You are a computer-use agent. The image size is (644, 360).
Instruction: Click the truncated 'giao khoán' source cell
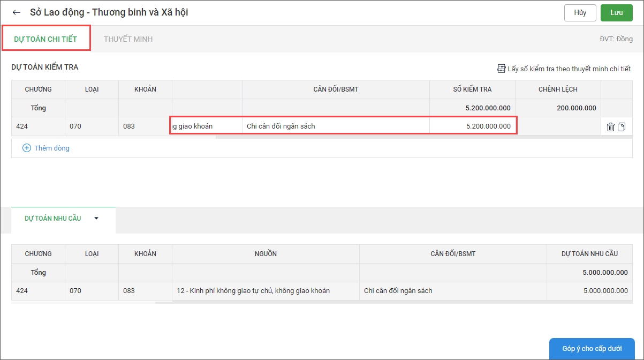pyautogui.click(x=207, y=126)
